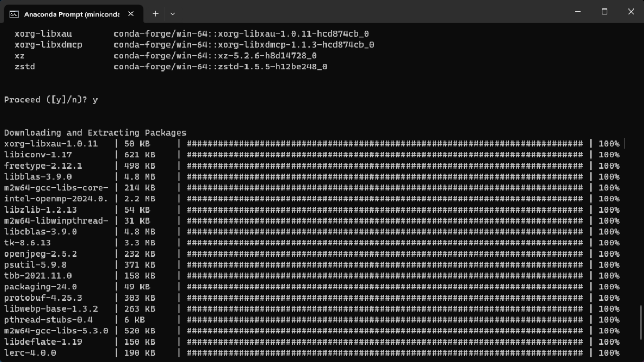Click the psutil-5.9.8 package name
The height and width of the screenshot is (362, 644).
pyautogui.click(x=36, y=264)
